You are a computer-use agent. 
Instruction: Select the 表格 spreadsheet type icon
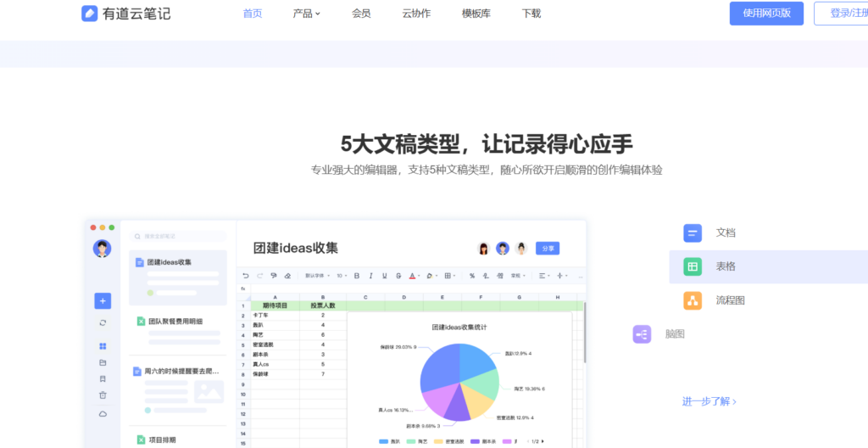[x=693, y=266]
